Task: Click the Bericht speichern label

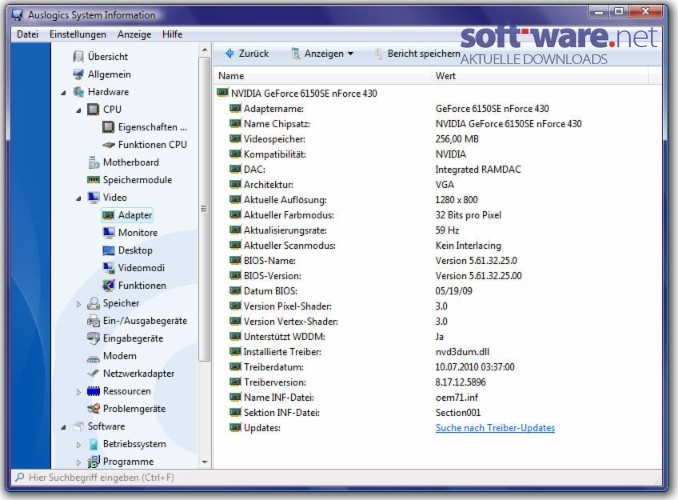Action: pos(424,54)
